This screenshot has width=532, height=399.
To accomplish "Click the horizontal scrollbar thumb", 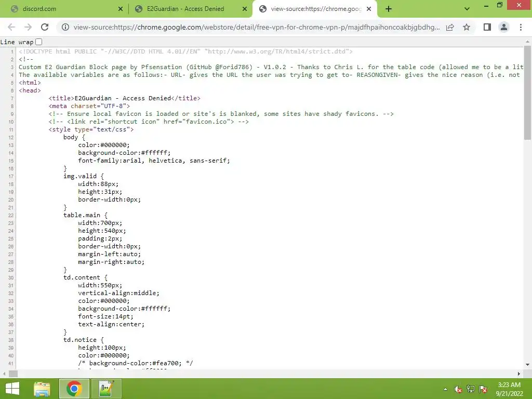I will [13, 374].
